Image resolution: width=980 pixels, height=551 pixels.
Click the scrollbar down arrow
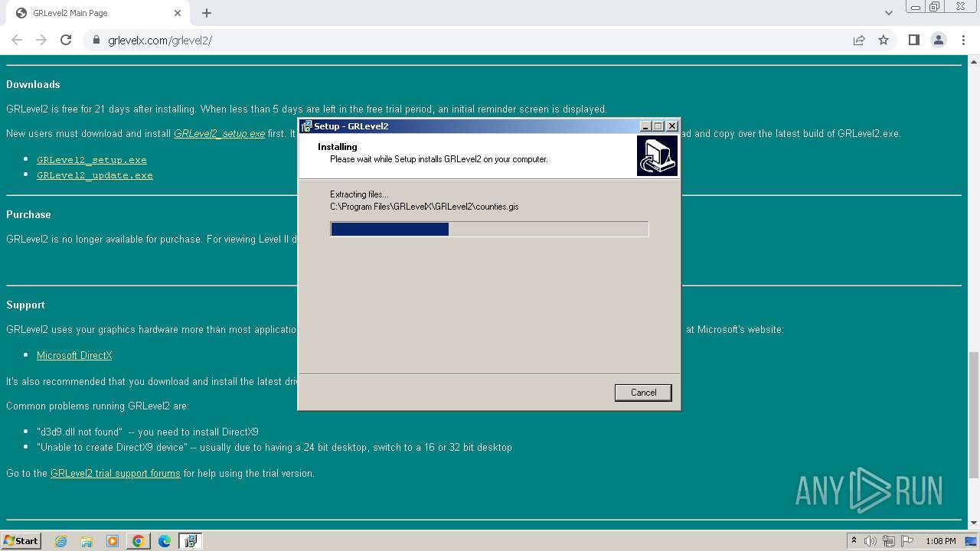[974, 523]
